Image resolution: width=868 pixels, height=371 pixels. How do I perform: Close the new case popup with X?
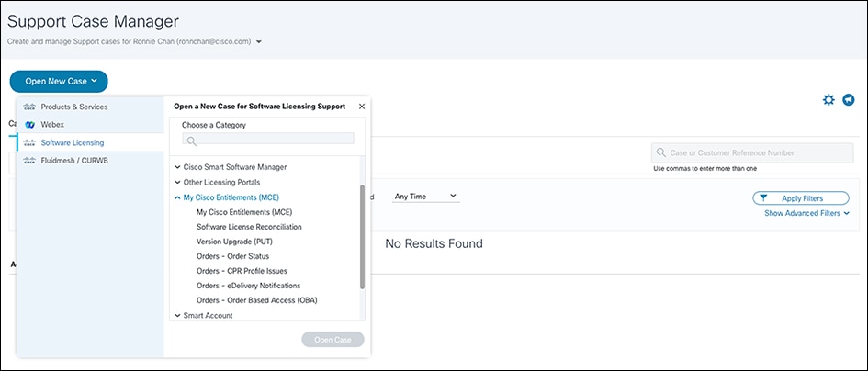coord(362,107)
